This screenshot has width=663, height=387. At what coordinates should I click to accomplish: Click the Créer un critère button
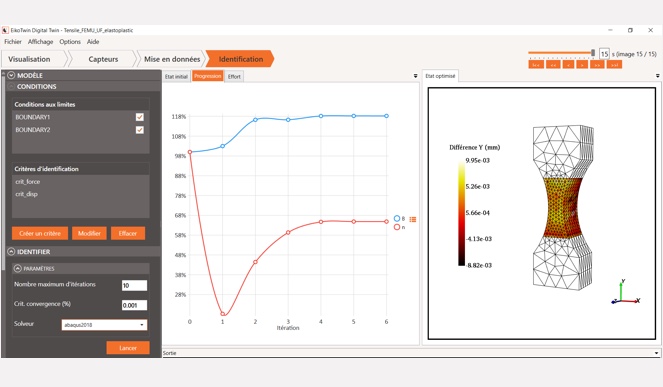[x=40, y=233]
